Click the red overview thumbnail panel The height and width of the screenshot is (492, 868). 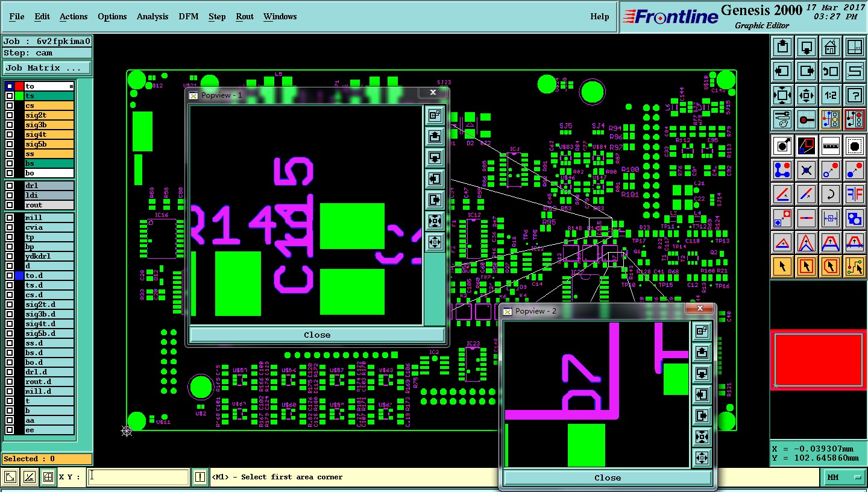point(818,360)
